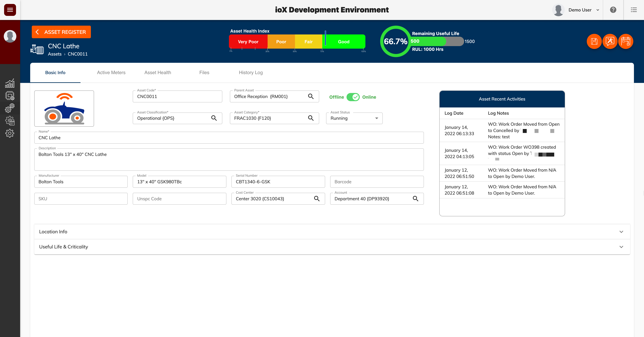Image resolution: width=644 pixels, height=337 pixels.
Task: Select the analytics chart icon in sidebar
Action: pyautogui.click(x=10, y=83)
